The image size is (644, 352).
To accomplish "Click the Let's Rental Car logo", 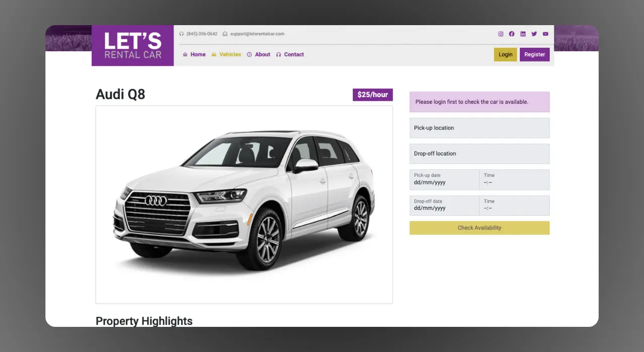I will click(x=133, y=46).
